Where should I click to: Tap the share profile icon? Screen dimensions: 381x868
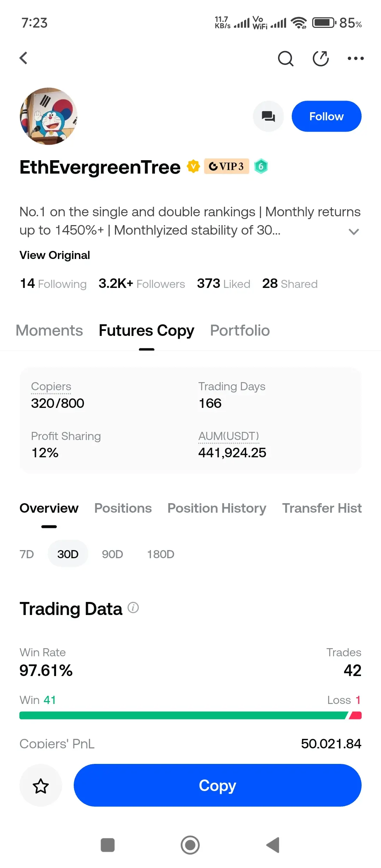[x=321, y=59]
